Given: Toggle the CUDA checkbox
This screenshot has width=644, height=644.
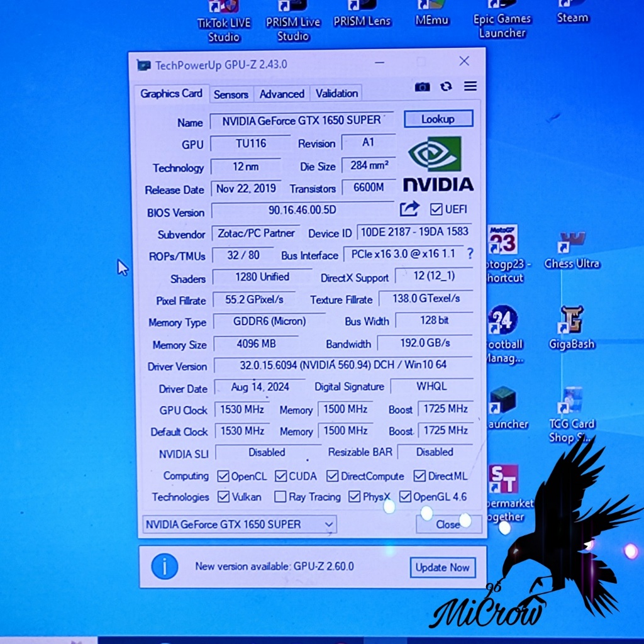Looking at the screenshot, I should pyautogui.click(x=280, y=476).
